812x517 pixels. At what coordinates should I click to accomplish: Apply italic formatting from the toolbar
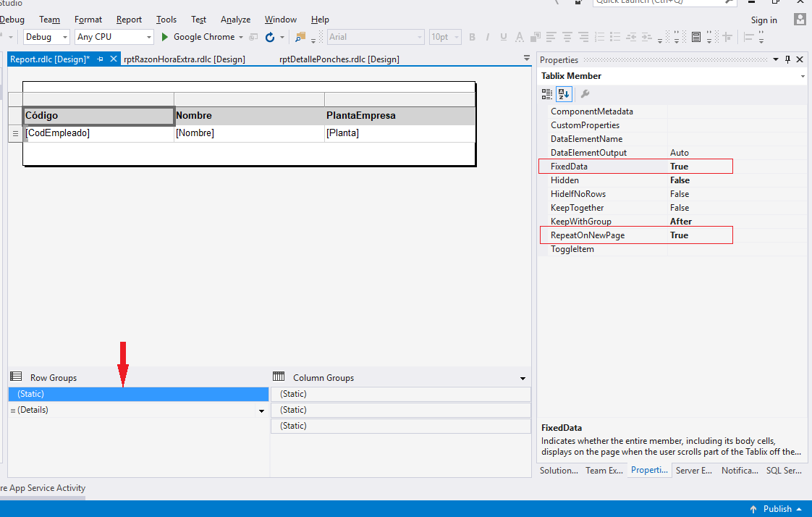click(x=487, y=37)
